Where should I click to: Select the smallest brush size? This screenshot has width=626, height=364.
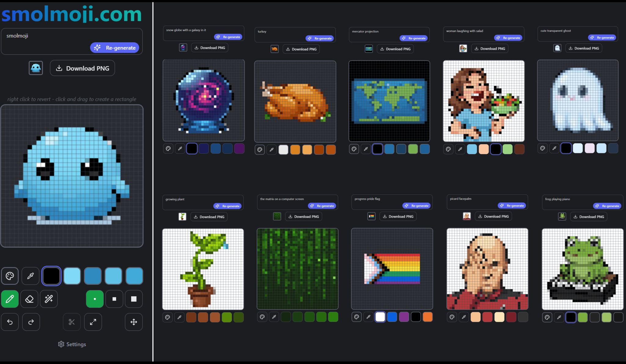95,299
